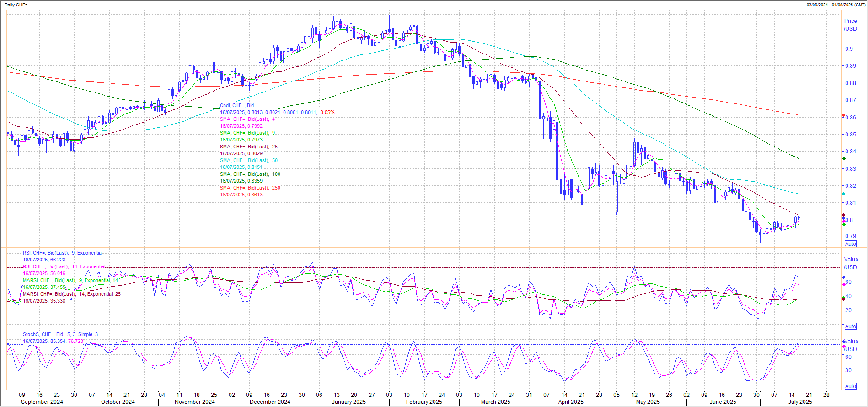Viewport: 868px width, 407px height.
Task: Click the red SMA 250 marker on price axis
Action: tap(844, 115)
